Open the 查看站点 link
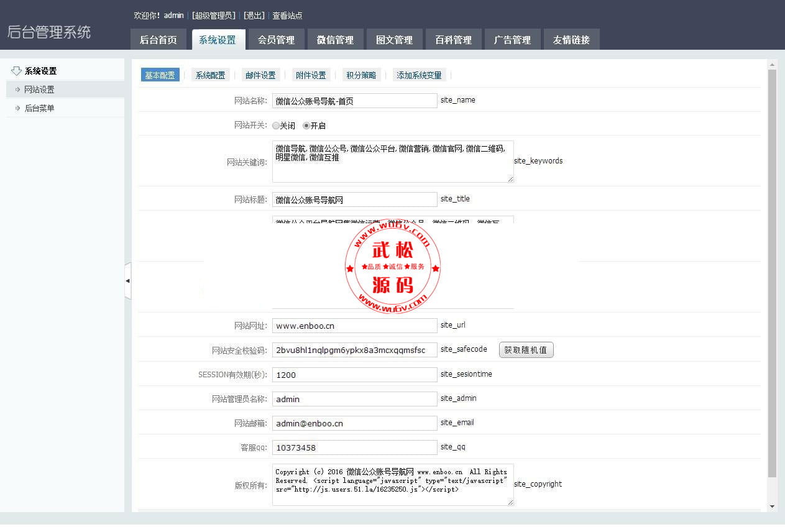Screen dimensions: 785x532 coord(287,16)
